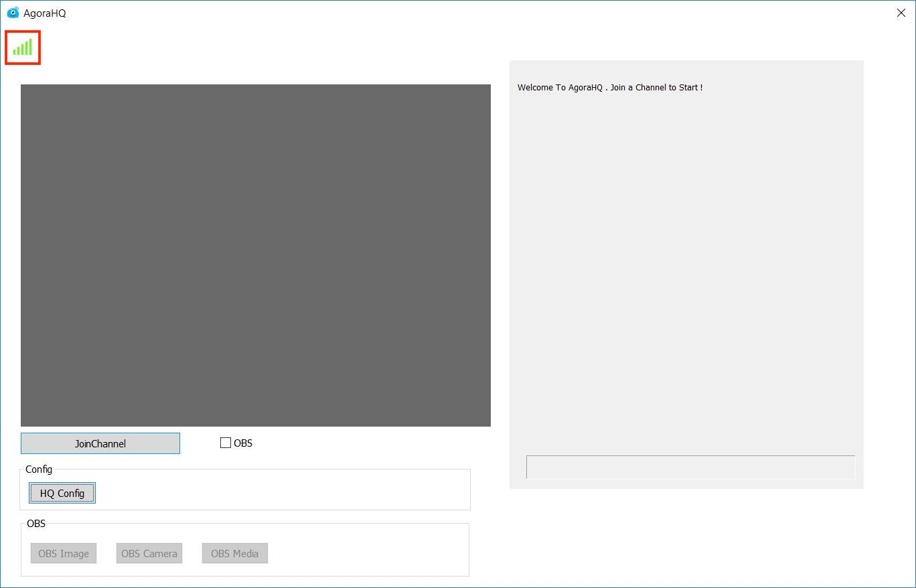Click the AgoraHQ window title text

[x=45, y=13]
